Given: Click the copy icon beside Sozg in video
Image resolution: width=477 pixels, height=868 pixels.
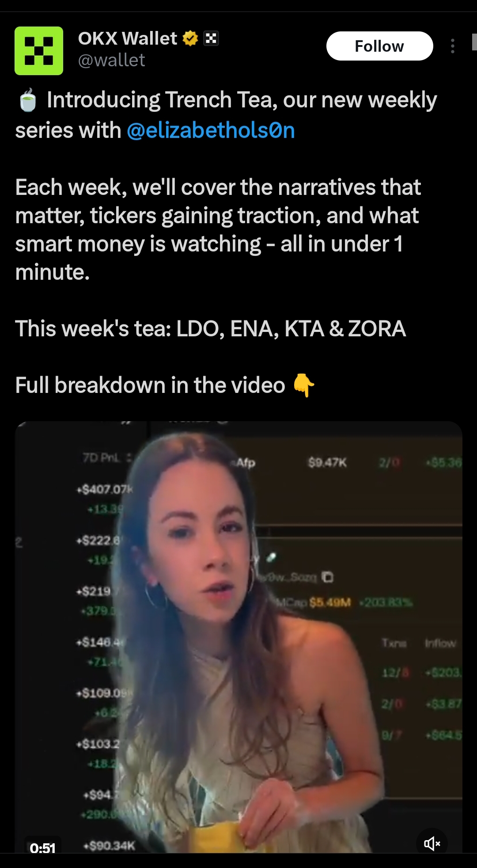Looking at the screenshot, I should click(327, 577).
